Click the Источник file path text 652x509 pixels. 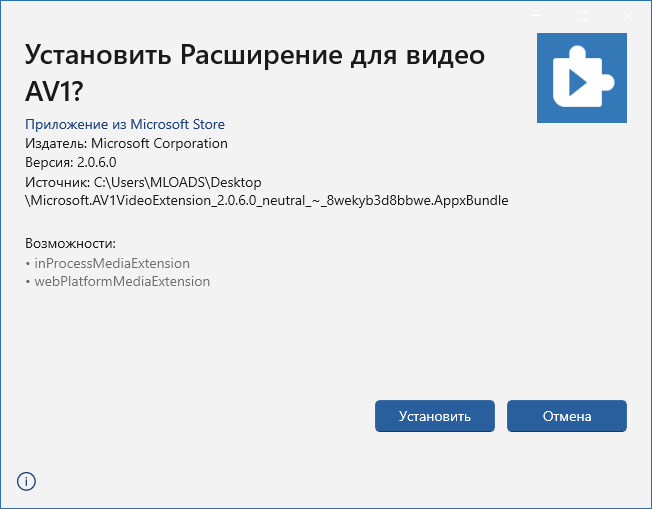click(x=267, y=191)
